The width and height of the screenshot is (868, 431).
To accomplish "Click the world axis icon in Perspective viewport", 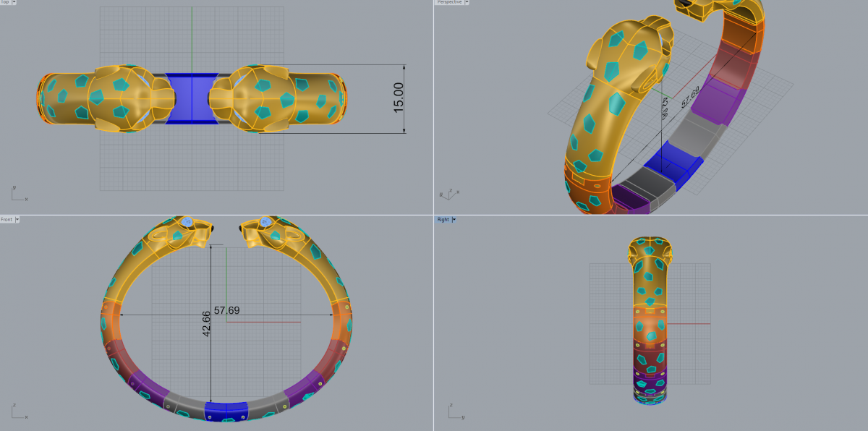I will [446, 194].
